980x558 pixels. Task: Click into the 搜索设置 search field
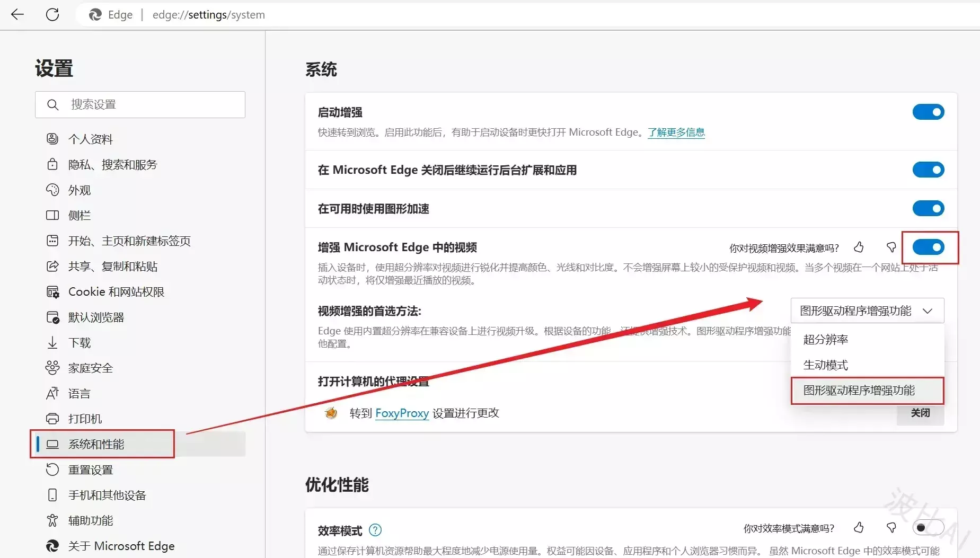[x=140, y=104]
